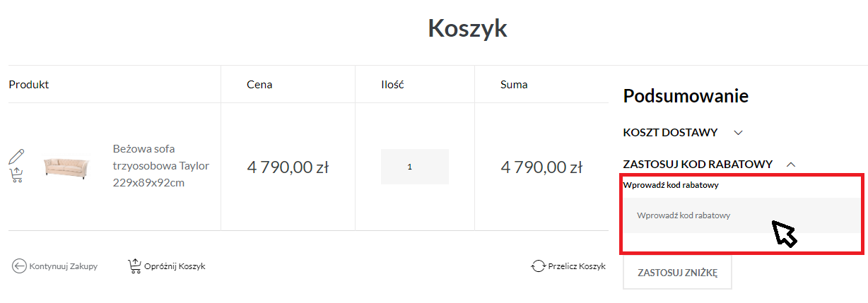Open the beige sofa product thumbnail
The height and width of the screenshot is (303, 868).
(66, 167)
